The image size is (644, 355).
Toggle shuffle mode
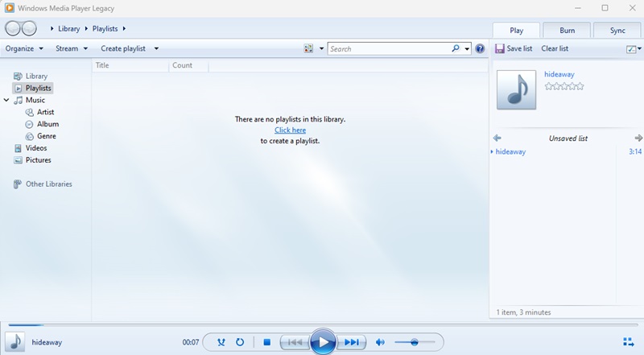221,342
